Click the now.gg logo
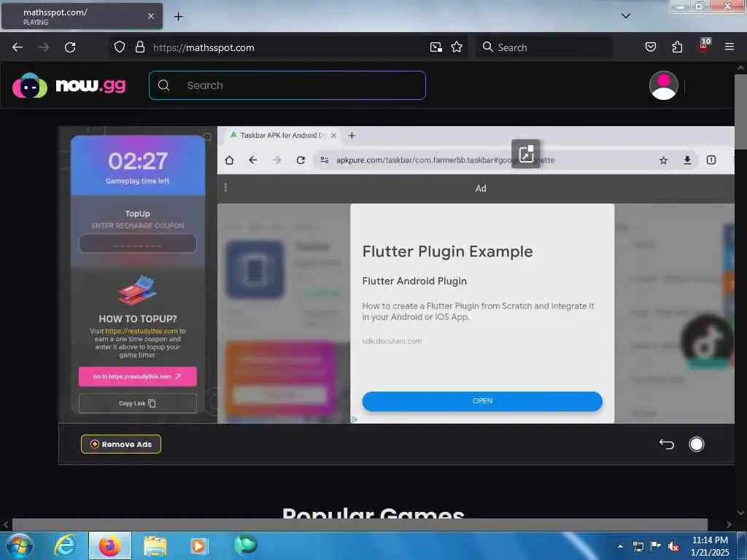The width and height of the screenshot is (747, 560). (69, 86)
